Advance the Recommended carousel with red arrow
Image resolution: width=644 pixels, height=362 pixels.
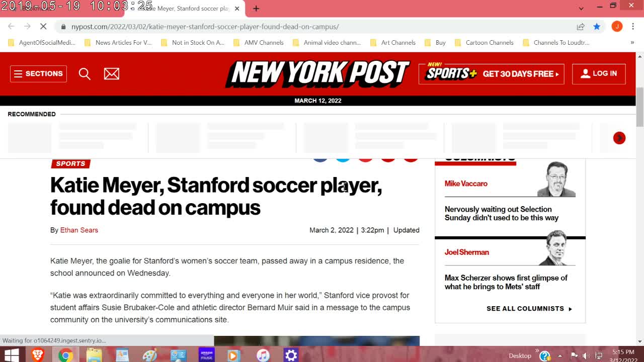619,138
